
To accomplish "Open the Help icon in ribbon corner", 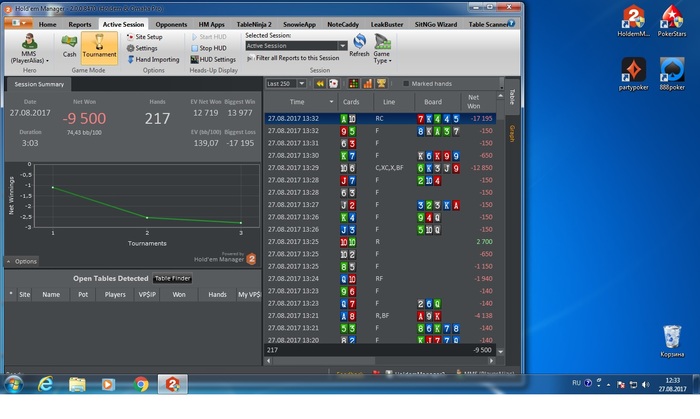I will click(512, 23).
